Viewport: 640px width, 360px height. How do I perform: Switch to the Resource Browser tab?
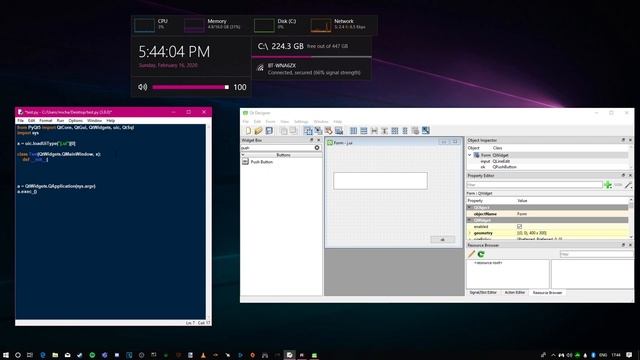pyautogui.click(x=547, y=293)
